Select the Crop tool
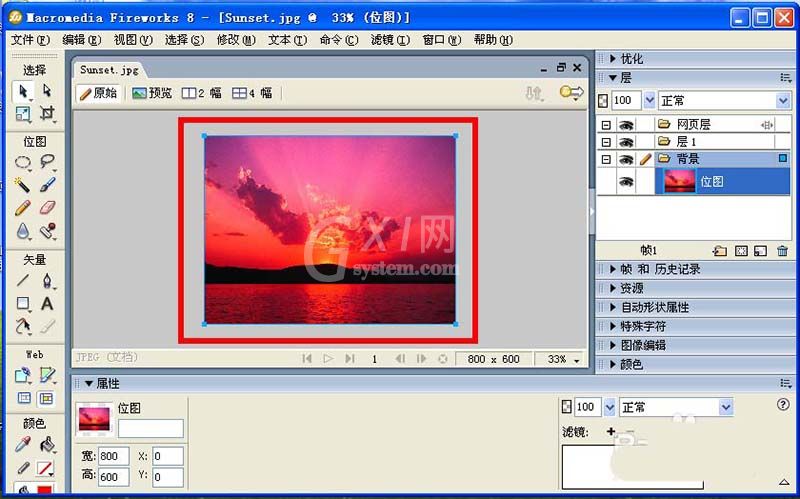The height and width of the screenshot is (499, 800). pyautogui.click(x=47, y=113)
